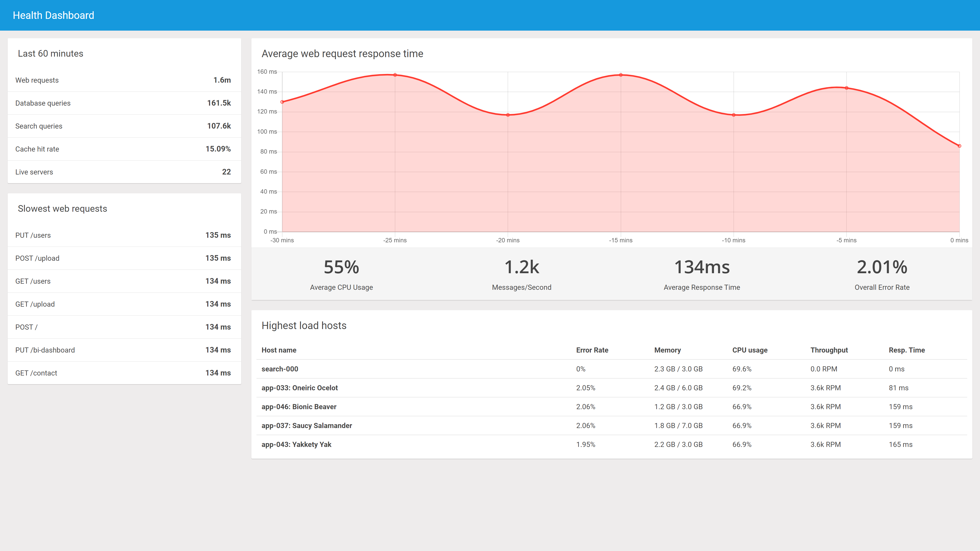Click the 2.4 GB / 6.0 GB memory cell
The width and height of the screenshot is (980, 551).
(x=678, y=388)
